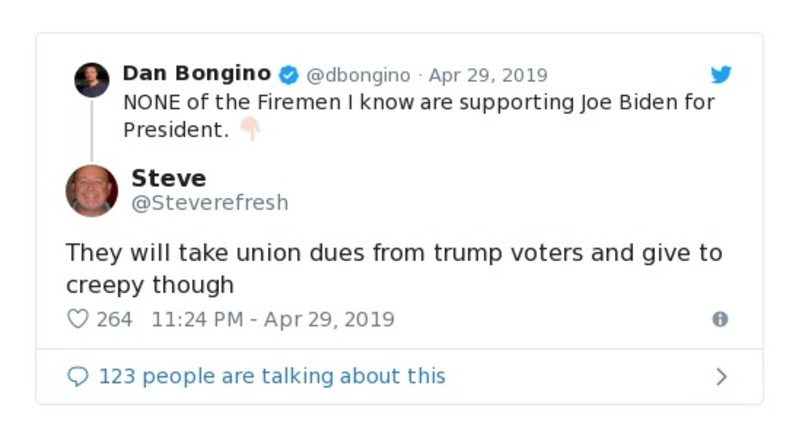The image size is (799, 443).
Task: Click Dan Bongino's verified badge
Action: click(x=288, y=75)
